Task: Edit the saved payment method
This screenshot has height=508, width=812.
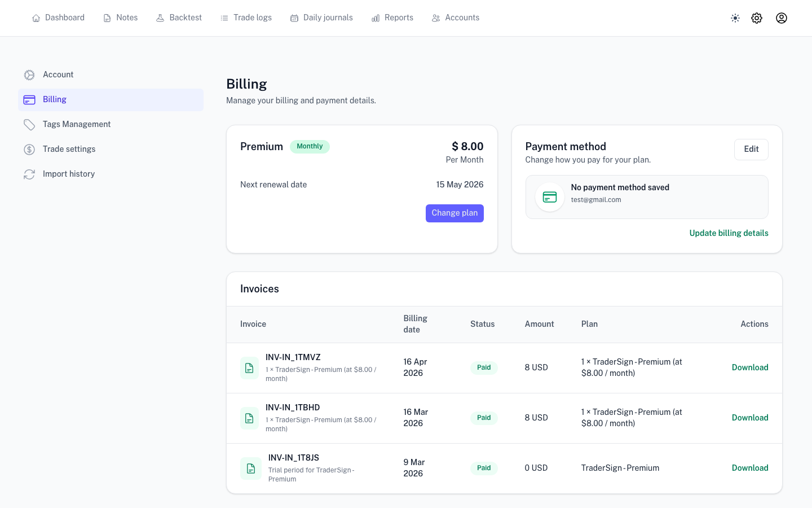Action: (751, 149)
